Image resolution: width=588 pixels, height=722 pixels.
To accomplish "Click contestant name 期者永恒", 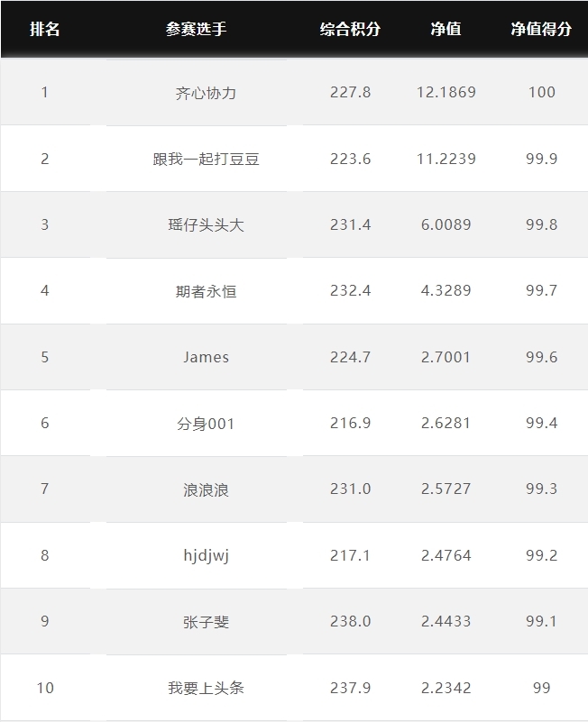I will 206,291.
